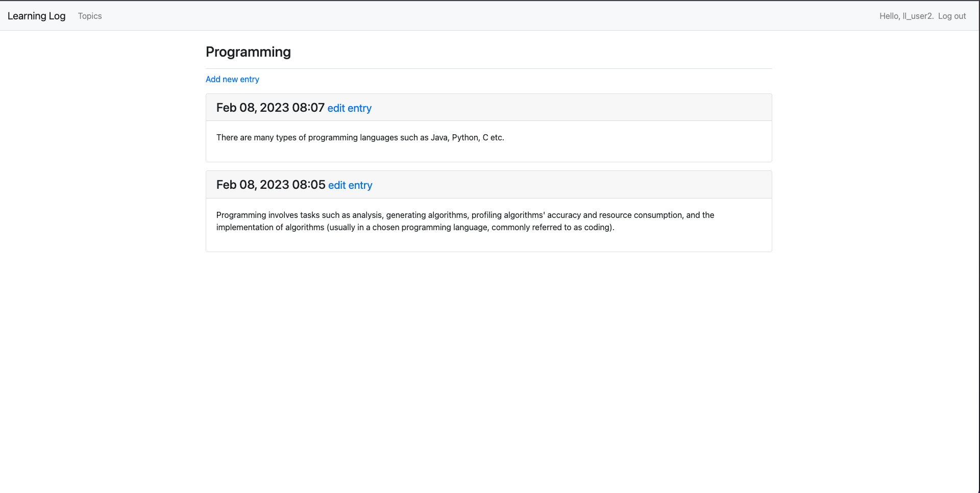The height and width of the screenshot is (493, 980).
Task: Click the Feb 08, 2023 08:07 timestamp
Action: [x=271, y=108]
